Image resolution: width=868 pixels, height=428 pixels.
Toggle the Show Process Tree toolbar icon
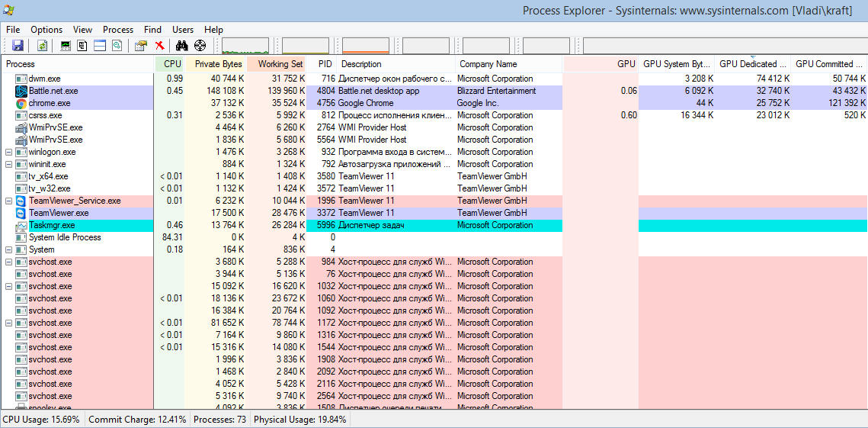point(82,46)
